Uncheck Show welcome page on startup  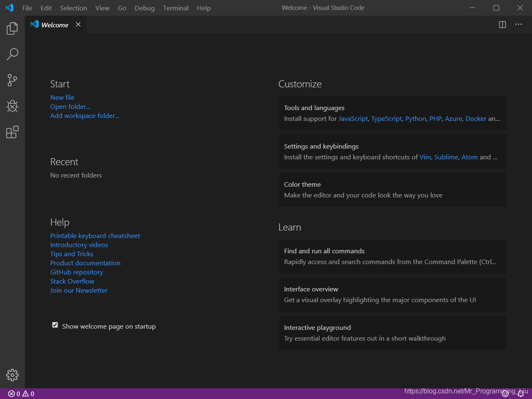(55, 325)
